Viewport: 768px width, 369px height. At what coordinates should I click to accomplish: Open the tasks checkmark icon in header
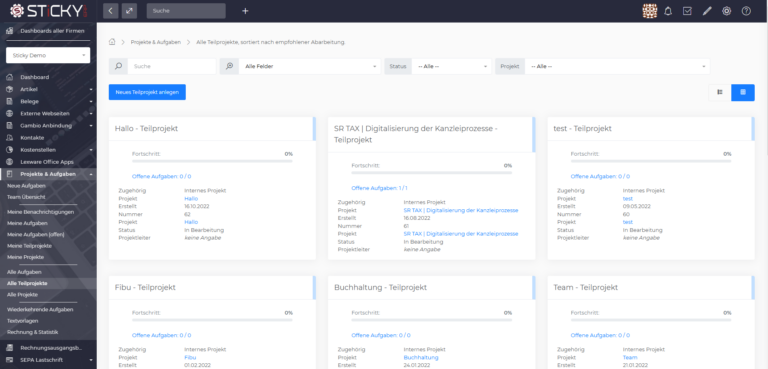click(687, 11)
